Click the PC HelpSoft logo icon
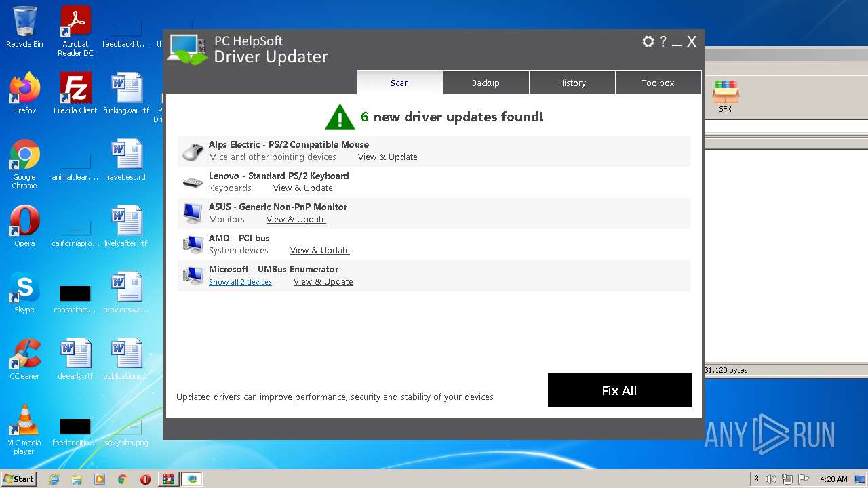This screenshot has width=868, height=488. click(x=188, y=49)
